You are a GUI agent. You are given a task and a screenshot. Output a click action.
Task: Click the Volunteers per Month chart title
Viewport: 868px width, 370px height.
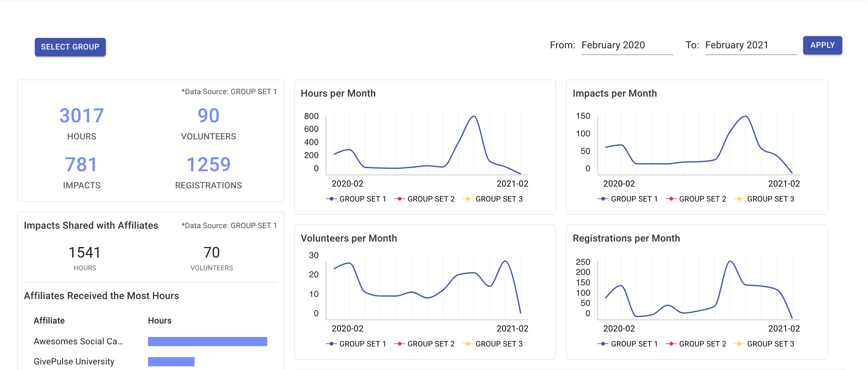[349, 238]
